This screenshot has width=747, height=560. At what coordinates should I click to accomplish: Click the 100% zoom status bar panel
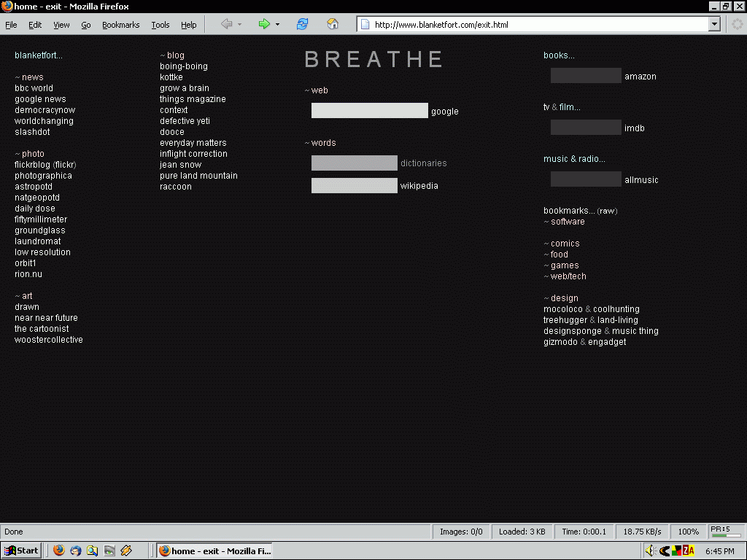click(x=688, y=532)
